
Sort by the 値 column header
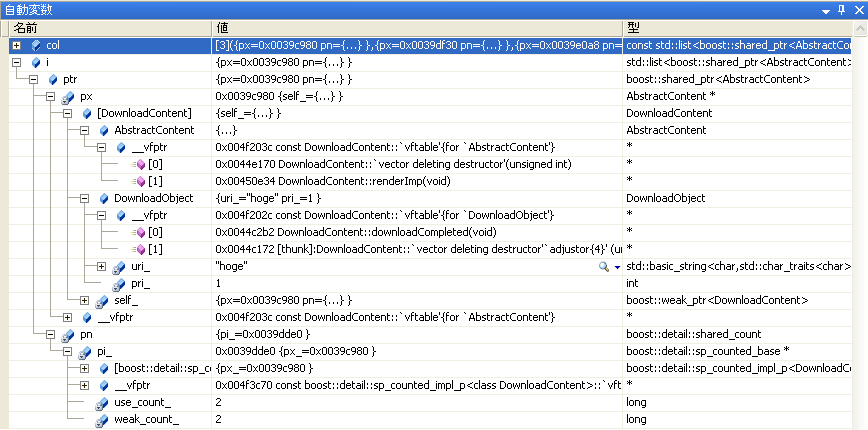417,28
